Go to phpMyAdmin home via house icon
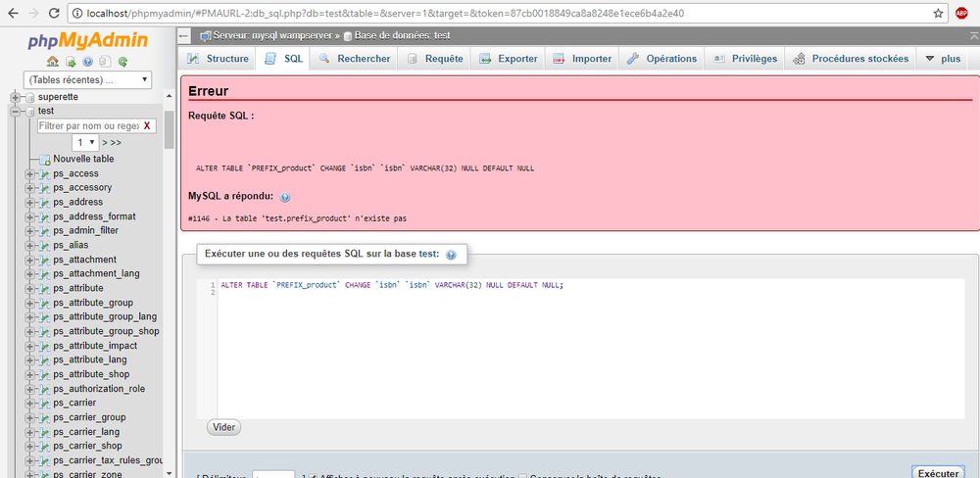 point(53,62)
